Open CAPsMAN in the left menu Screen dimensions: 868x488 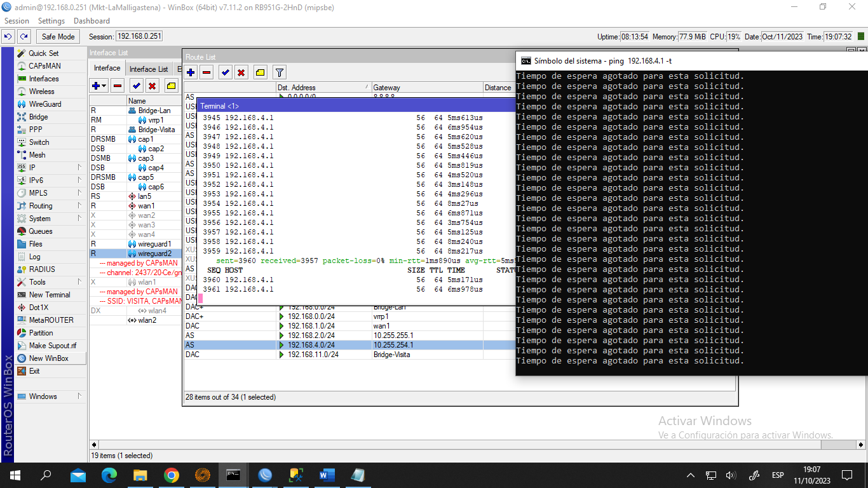44,66
